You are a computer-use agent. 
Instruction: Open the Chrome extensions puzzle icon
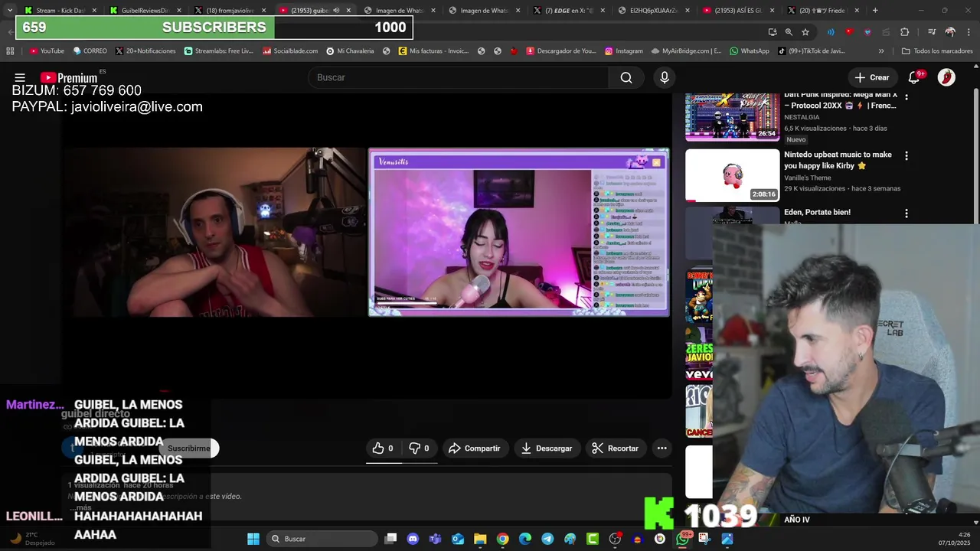(904, 32)
